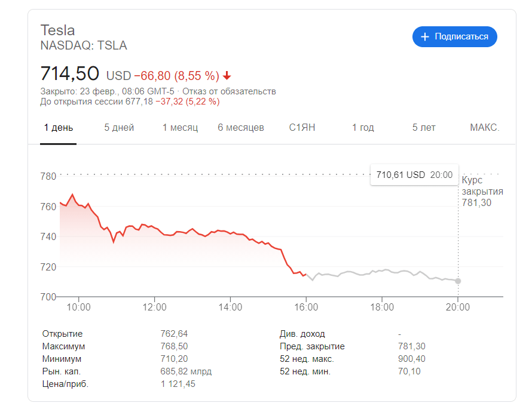Screen dimensions: 532x412
Task: Click the gray endpoint dot on the chart
Action: [458, 280]
